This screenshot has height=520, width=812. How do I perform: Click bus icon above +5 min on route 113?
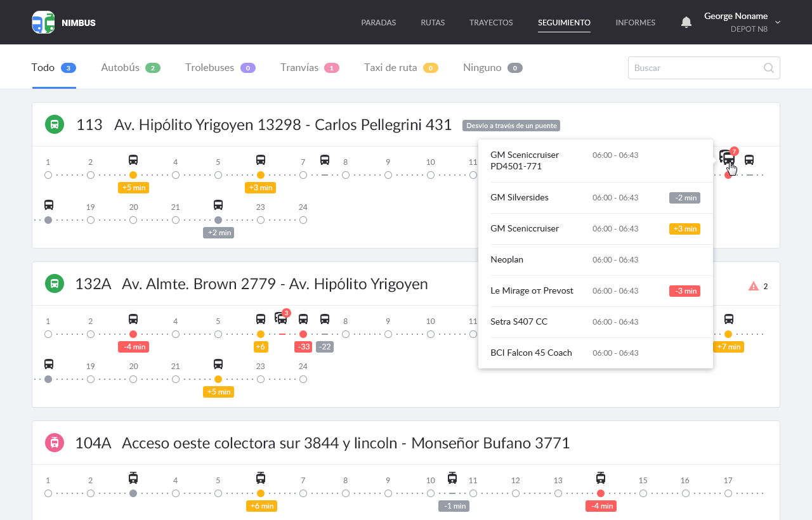[133, 160]
